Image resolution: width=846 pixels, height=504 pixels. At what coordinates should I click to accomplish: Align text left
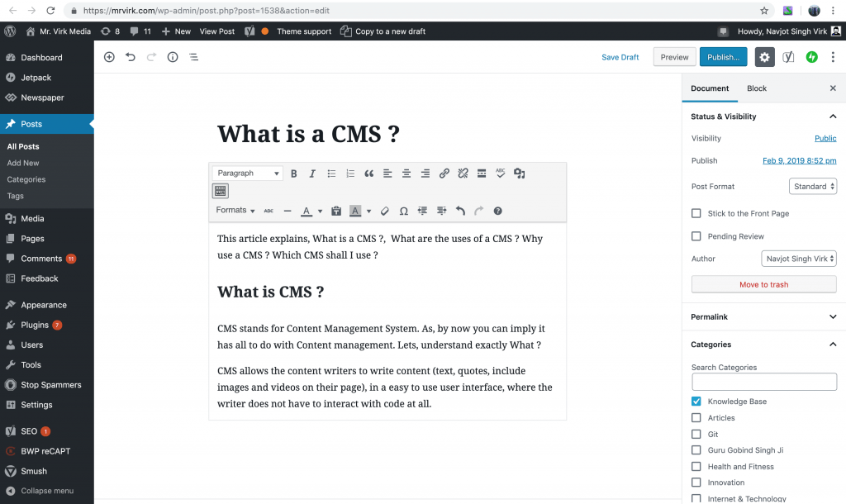[x=387, y=174]
